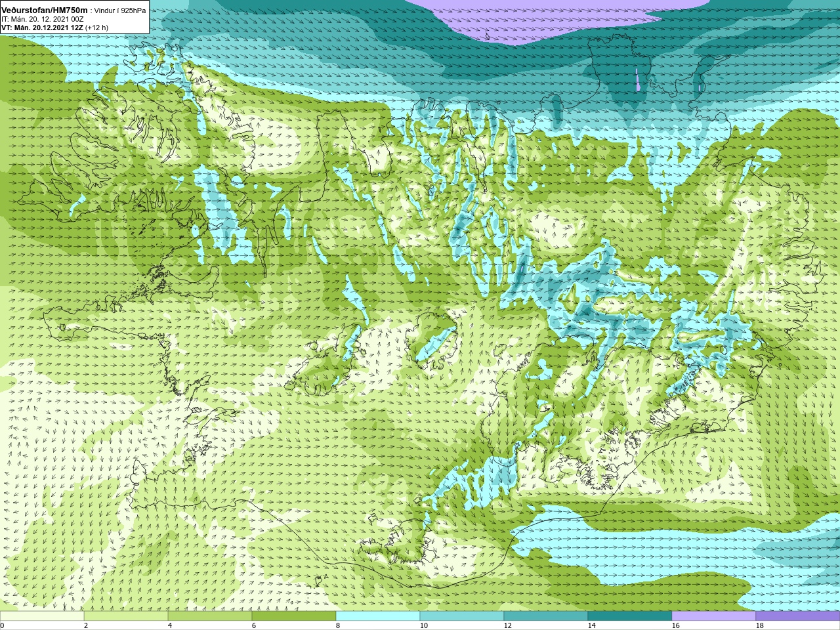Click the pale cyan 8–10 legend swatch

pos(378,616)
